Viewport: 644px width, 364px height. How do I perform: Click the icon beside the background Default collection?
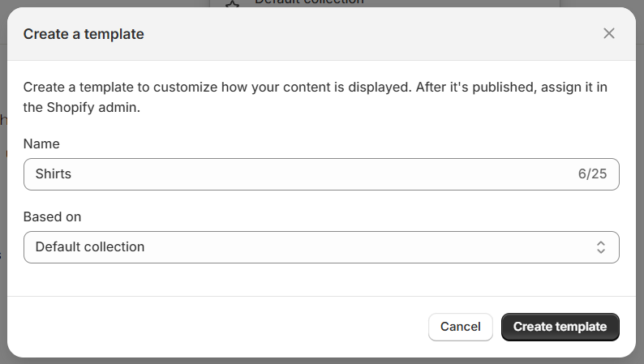point(234,2)
